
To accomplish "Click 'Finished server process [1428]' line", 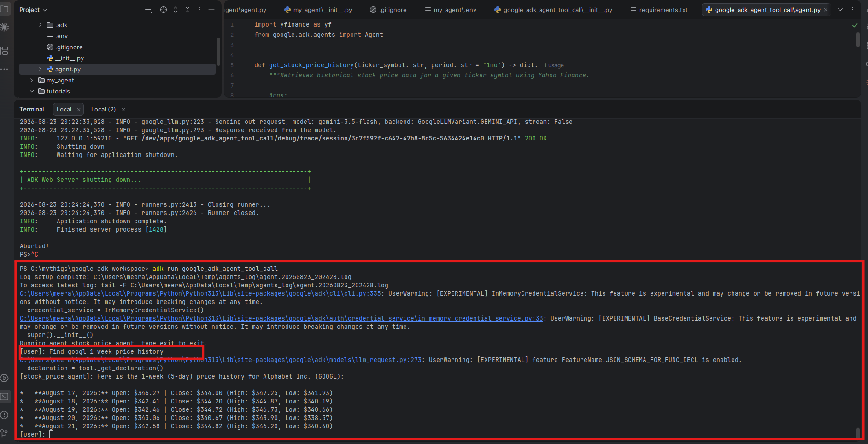I will coord(111,229).
